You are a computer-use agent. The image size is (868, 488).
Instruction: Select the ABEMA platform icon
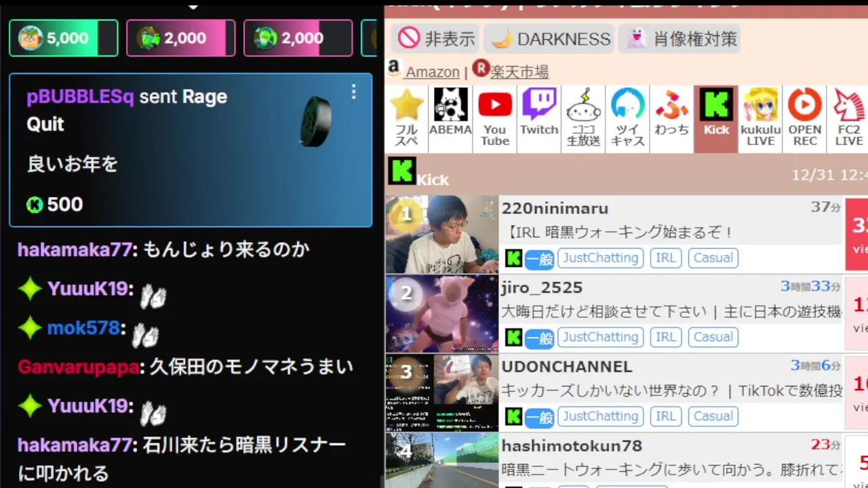pyautogui.click(x=450, y=119)
